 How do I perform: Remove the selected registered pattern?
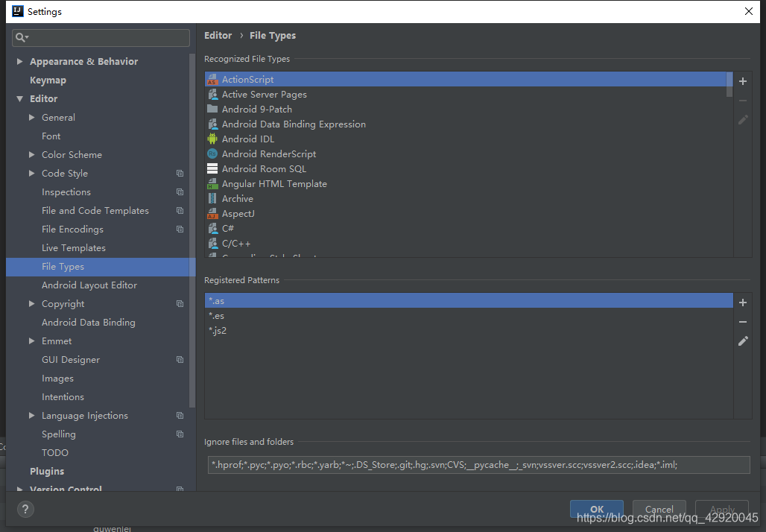(743, 322)
